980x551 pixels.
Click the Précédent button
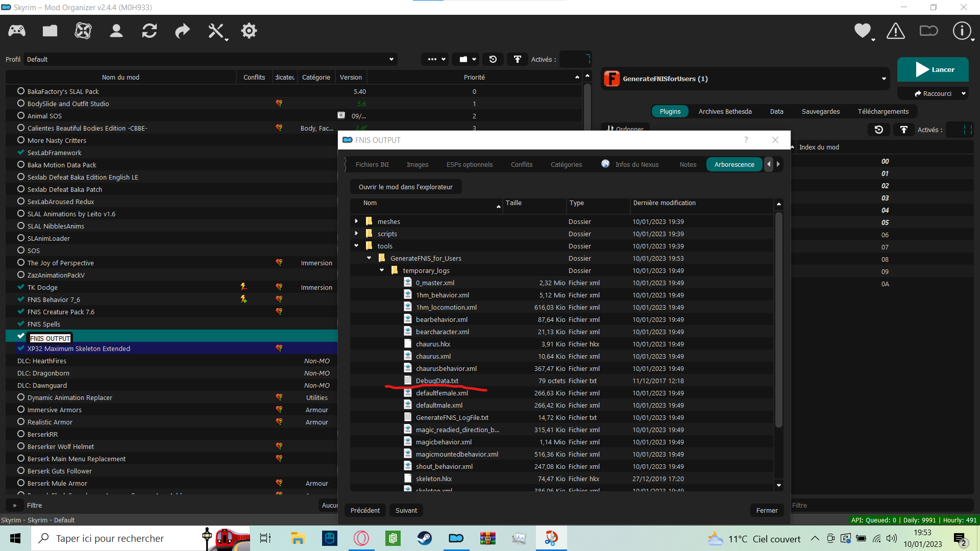coord(365,510)
